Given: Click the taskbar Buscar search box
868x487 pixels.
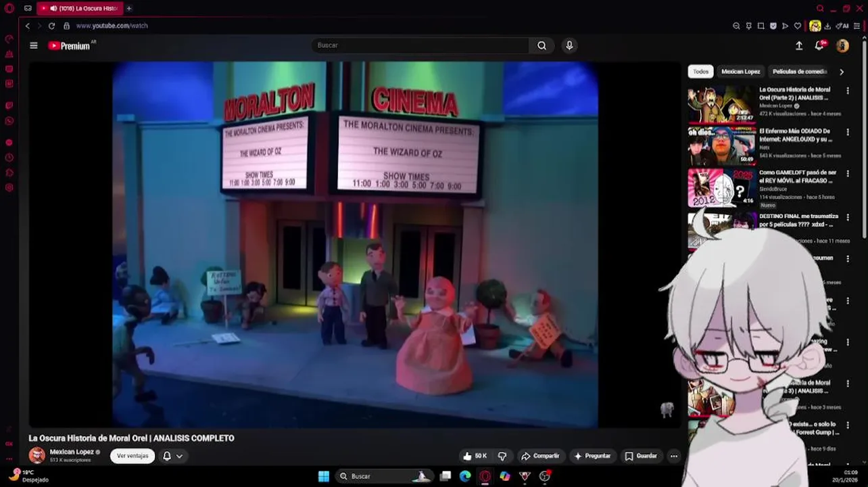Looking at the screenshot, I should point(383,476).
